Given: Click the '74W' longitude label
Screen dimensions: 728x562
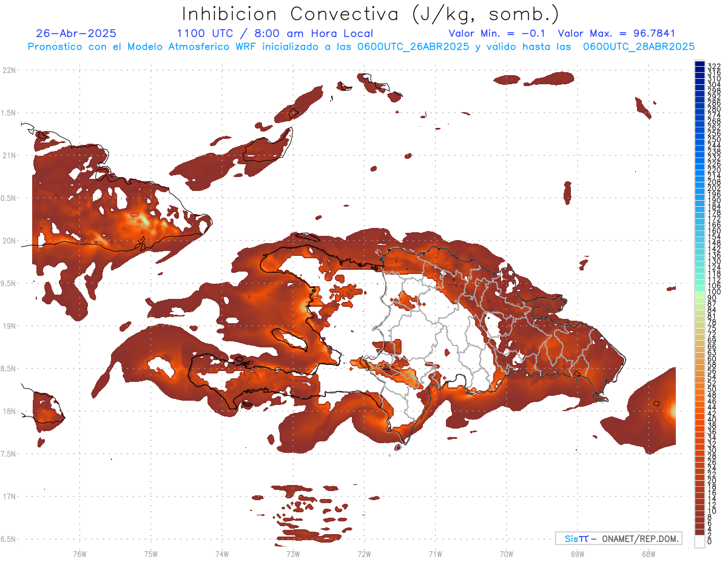Looking at the screenshot, I should (222, 553).
